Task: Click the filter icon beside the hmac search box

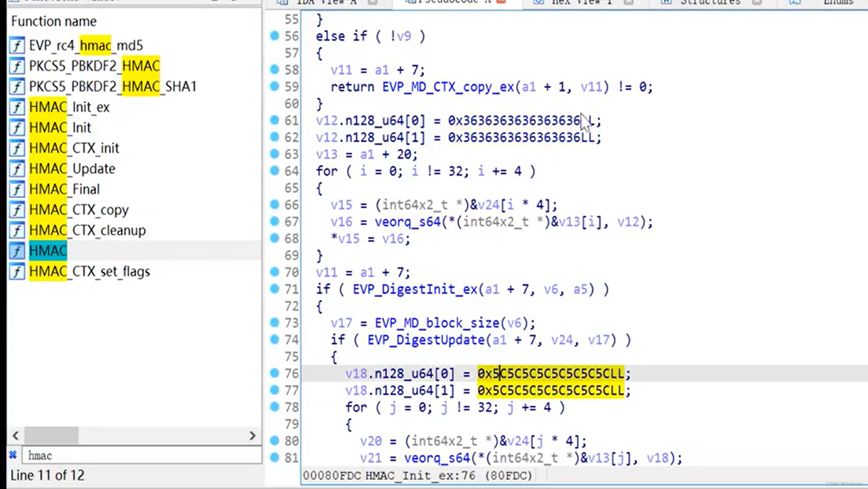Action: click(x=12, y=455)
